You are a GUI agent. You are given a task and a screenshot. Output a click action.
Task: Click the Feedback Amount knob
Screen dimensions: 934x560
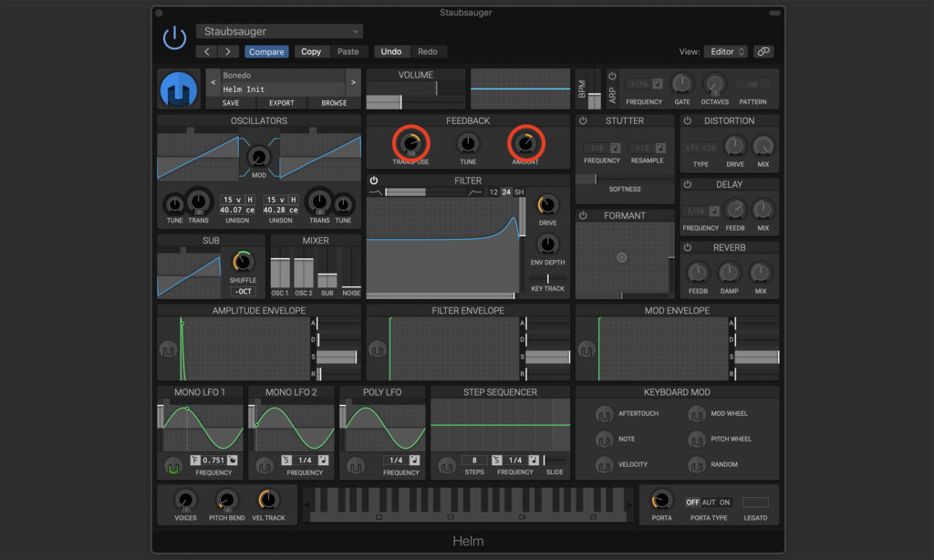point(525,143)
